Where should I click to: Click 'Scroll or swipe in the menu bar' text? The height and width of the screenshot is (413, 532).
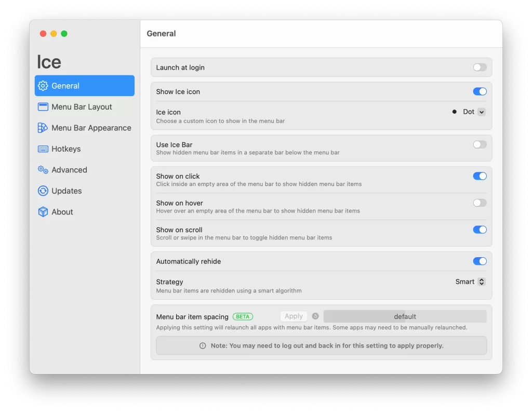coord(244,238)
